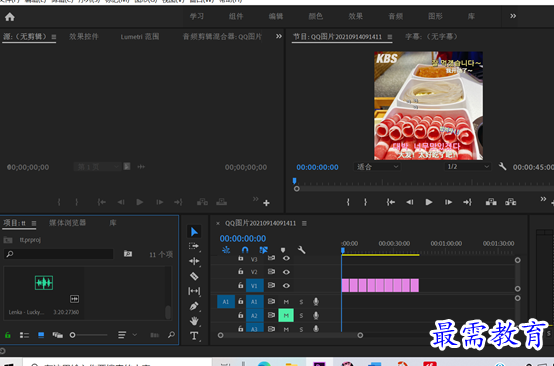Toggle Linked Selection in the timeline
Image resolution: width=554 pixels, height=366 pixels.
[x=264, y=250]
